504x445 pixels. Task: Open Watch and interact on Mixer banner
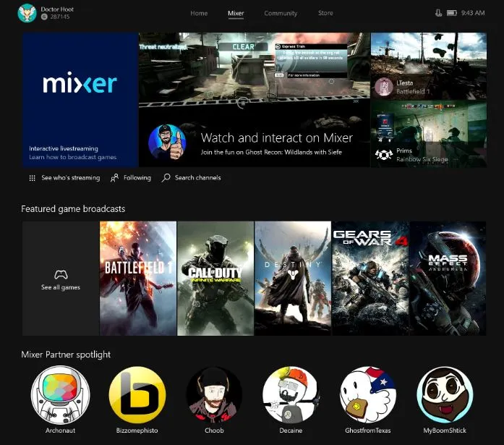click(255, 100)
